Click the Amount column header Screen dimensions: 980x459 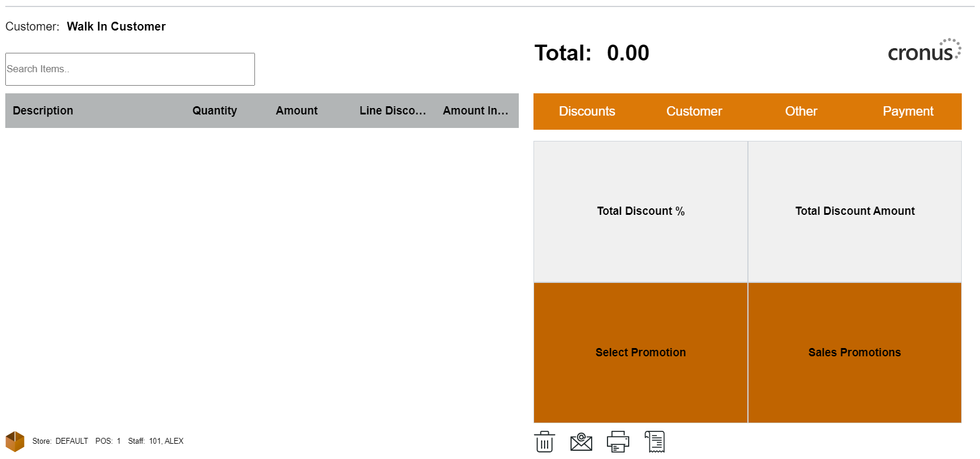[x=297, y=111]
